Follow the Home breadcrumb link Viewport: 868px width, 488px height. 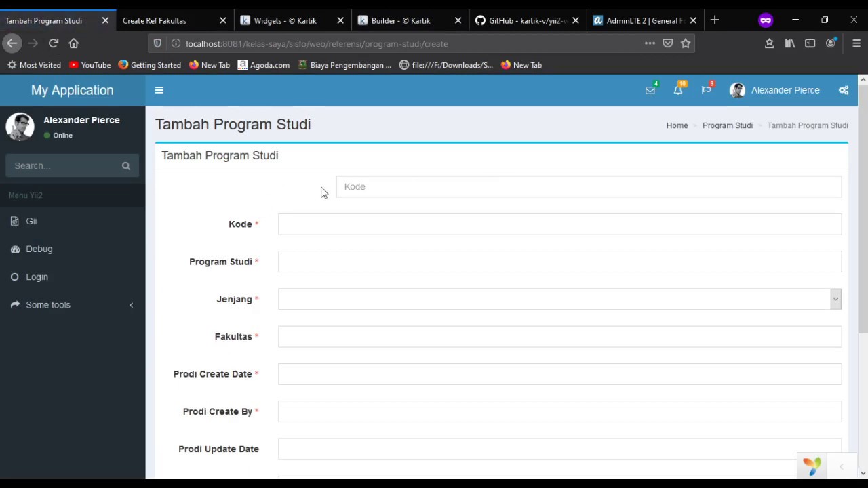click(677, 125)
